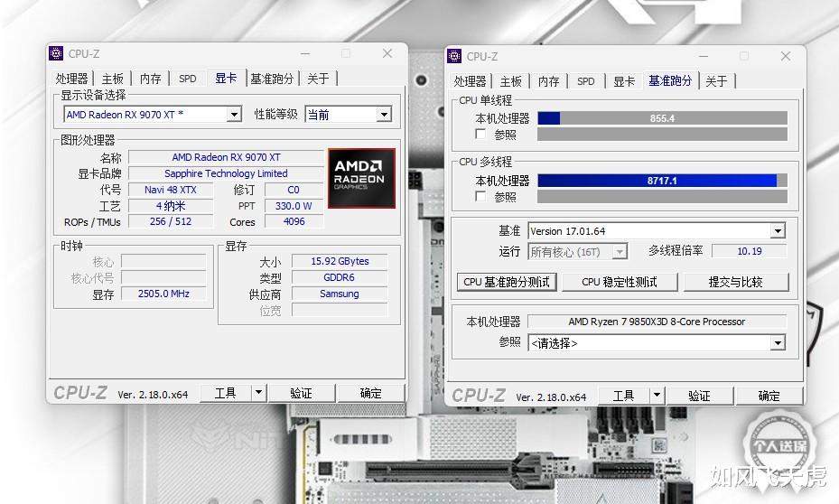Open 基准 Version 17.01.64 dropdown
This screenshot has width=839, height=504.
pyautogui.click(x=657, y=230)
